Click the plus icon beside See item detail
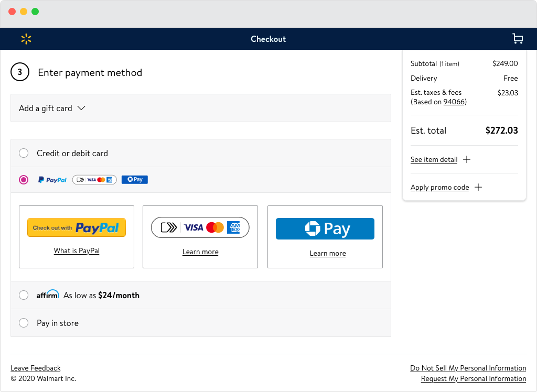 pyautogui.click(x=467, y=159)
